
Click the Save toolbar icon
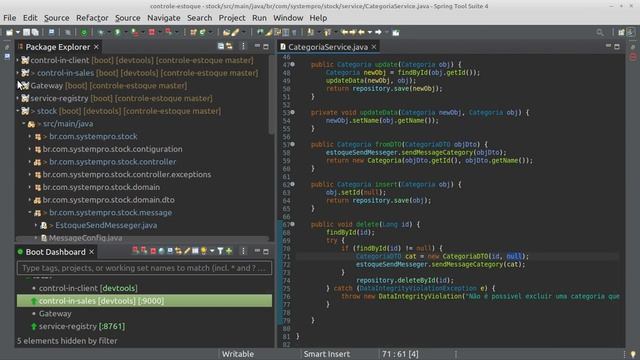27,32
